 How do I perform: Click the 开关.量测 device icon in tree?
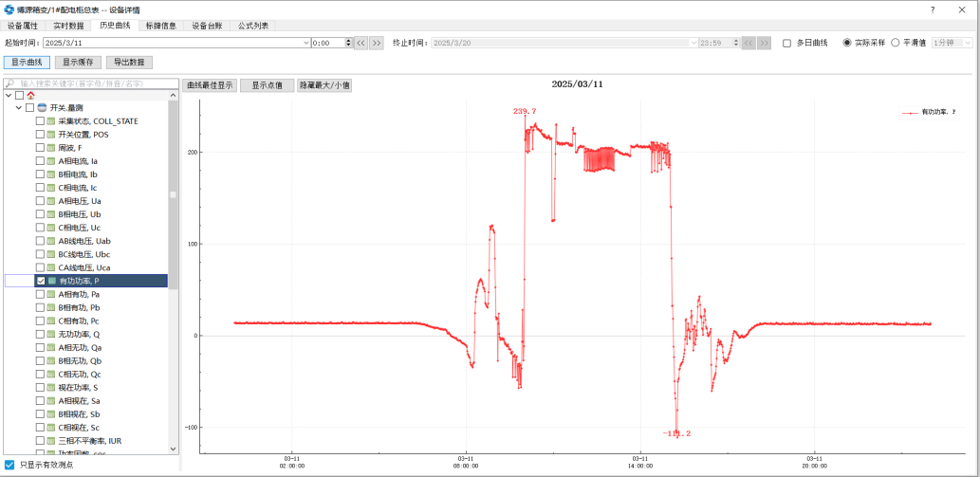pyautogui.click(x=42, y=108)
